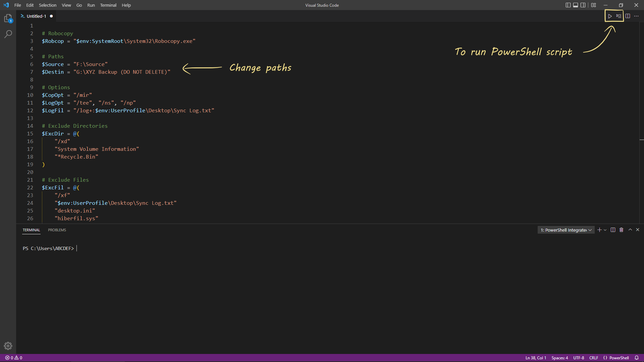This screenshot has width=644, height=362.
Task: Click into the terminal prompt line
Action: [x=49, y=248]
